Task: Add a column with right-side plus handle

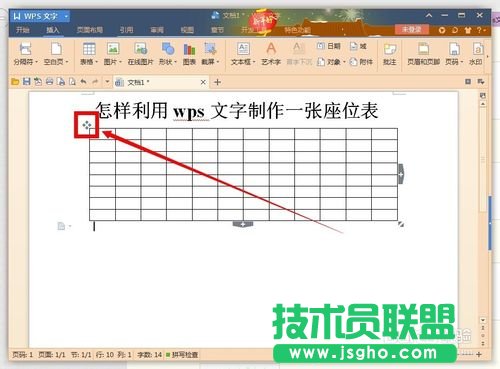Action: click(x=401, y=174)
